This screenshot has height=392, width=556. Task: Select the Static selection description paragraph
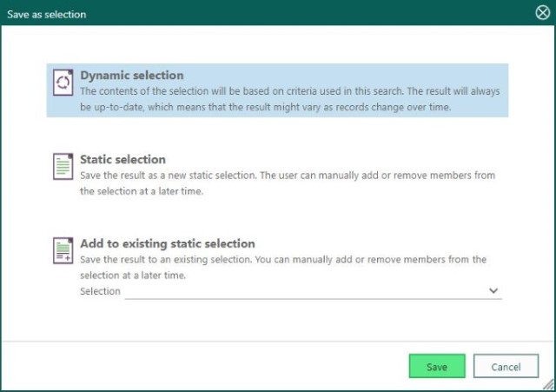288,183
